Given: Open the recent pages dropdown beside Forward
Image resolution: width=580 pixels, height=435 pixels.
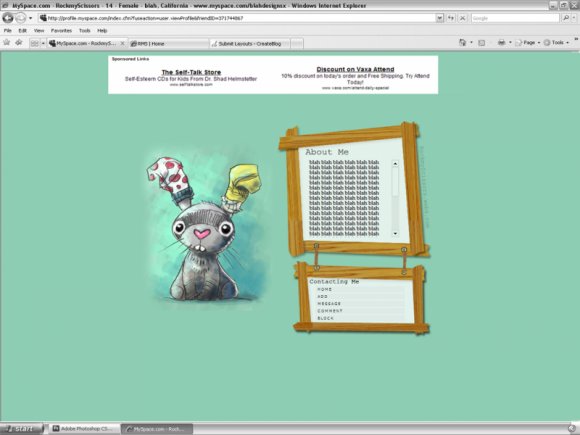Looking at the screenshot, I should click(x=31, y=18).
